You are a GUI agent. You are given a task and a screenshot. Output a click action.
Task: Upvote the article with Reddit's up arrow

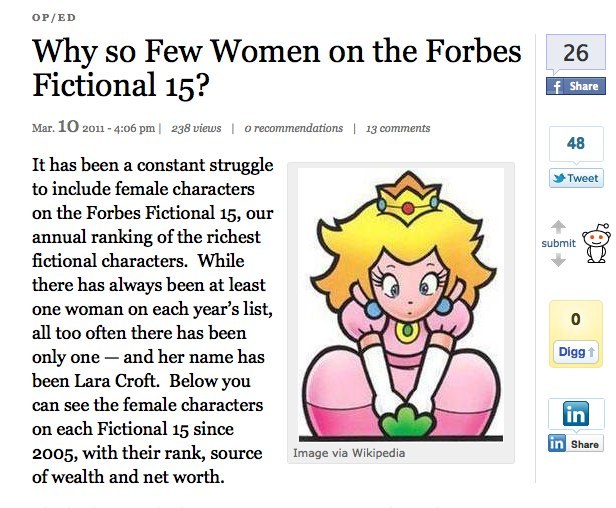coord(558,227)
